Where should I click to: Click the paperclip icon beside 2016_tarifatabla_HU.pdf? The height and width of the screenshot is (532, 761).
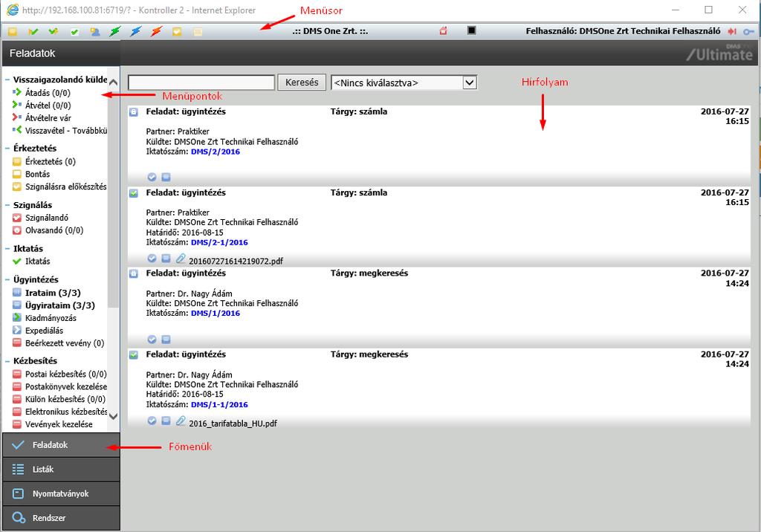(181, 421)
